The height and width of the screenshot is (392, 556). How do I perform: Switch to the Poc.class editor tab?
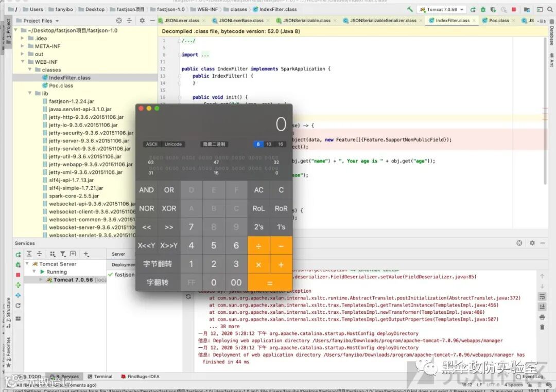click(x=498, y=21)
